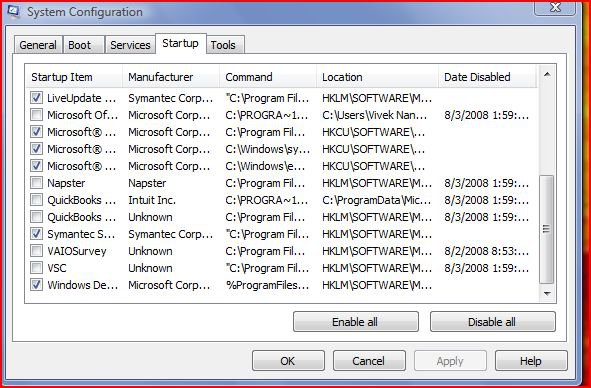The image size is (591, 388).
Task: Uncheck the LiveUpdate startup item checkbox
Action: point(36,98)
